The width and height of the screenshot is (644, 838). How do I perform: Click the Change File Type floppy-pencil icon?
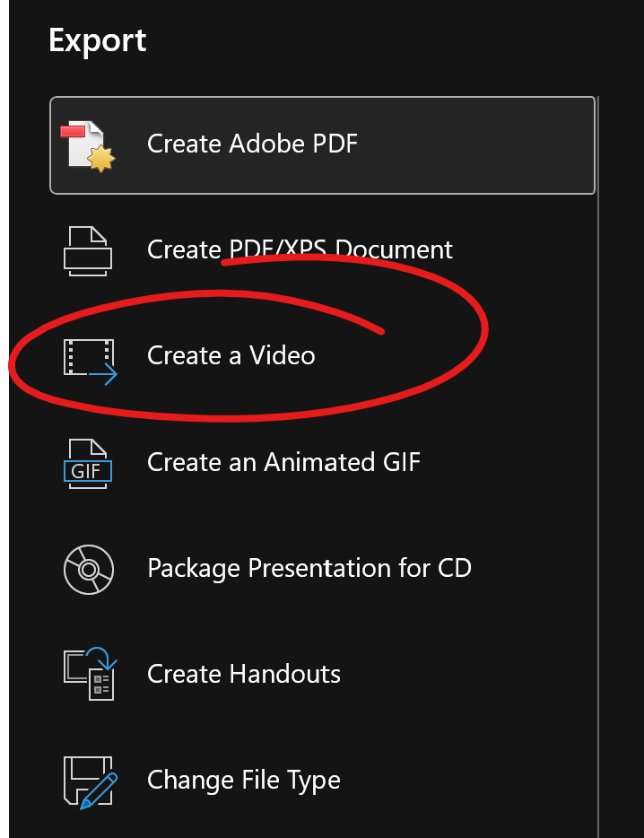90,783
